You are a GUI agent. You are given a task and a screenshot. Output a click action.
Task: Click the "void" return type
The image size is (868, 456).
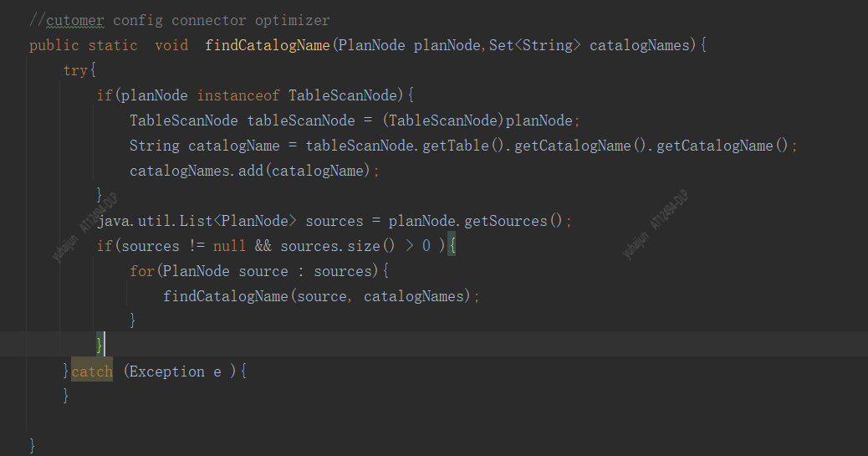click(171, 45)
